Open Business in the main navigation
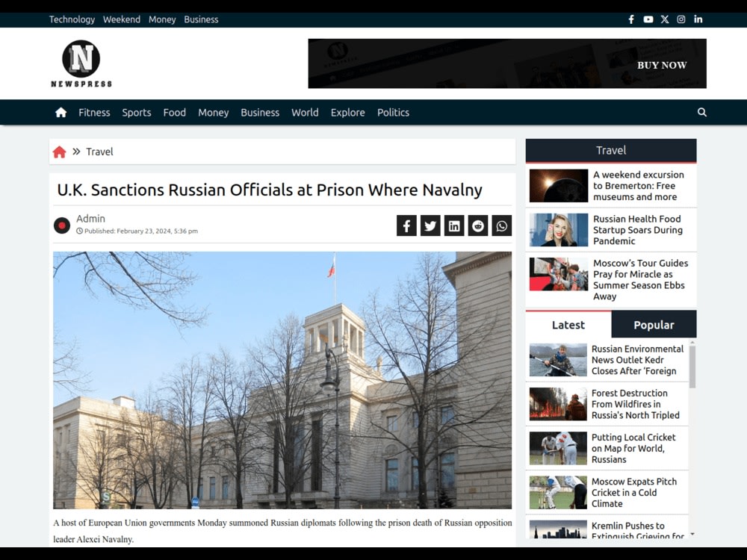The width and height of the screenshot is (747, 560). point(260,113)
